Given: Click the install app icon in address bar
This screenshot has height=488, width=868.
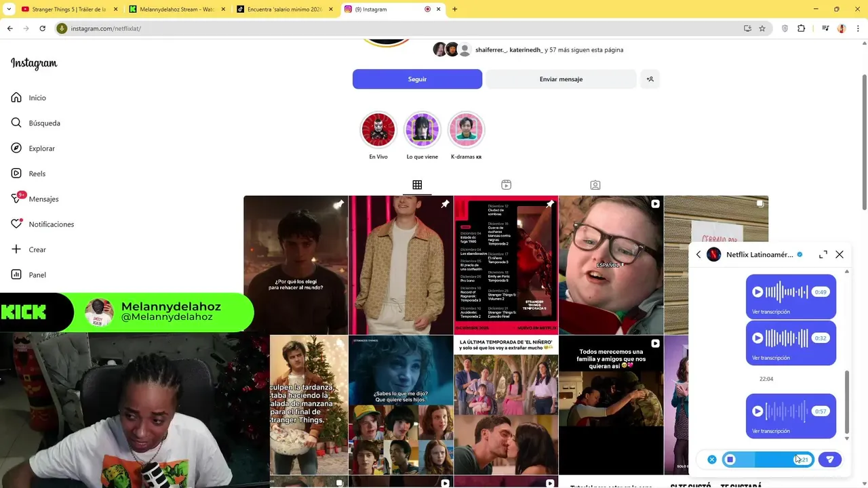Looking at the screenshot, I should pyautogui.click(x=747, y=28).
